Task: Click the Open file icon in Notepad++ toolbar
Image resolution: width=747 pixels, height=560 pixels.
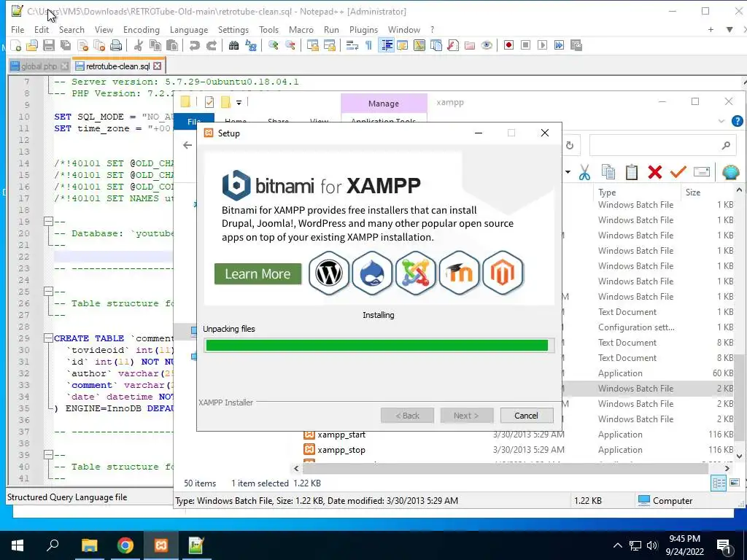Action: pos(32,45)
